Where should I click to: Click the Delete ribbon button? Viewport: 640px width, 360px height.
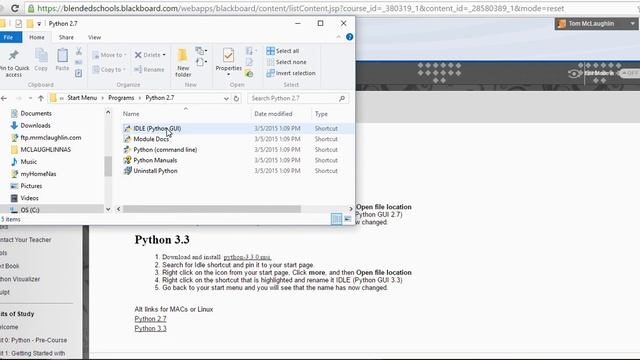coord(150,55)
